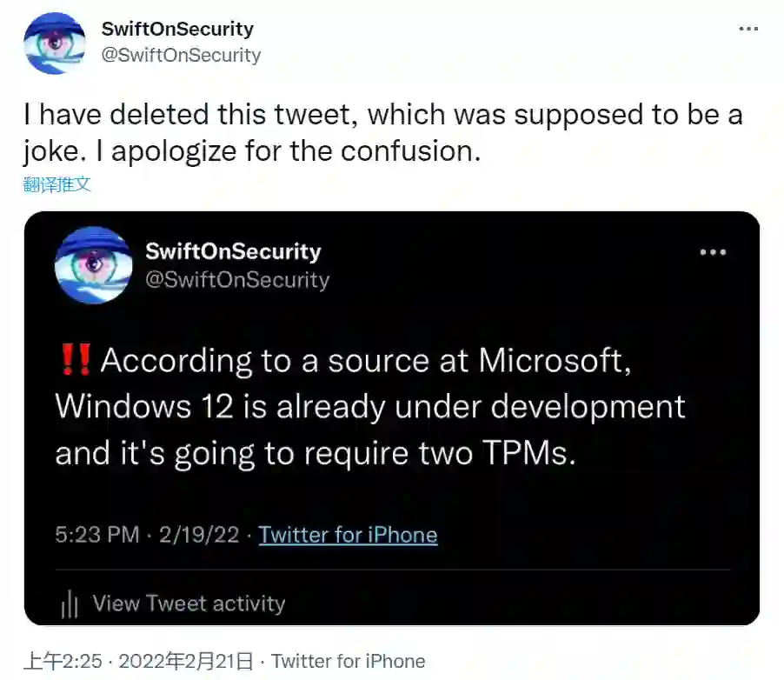Open the blue Twitter for iPhone link
Viewport: 784px width, 680px height.
coord(348,535)
